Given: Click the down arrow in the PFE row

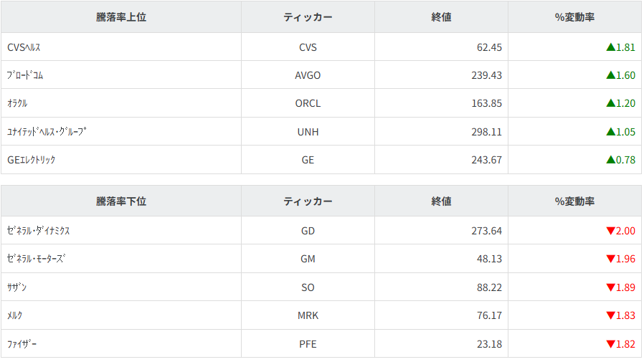Looking at the screenshot, I should point(610,344).
